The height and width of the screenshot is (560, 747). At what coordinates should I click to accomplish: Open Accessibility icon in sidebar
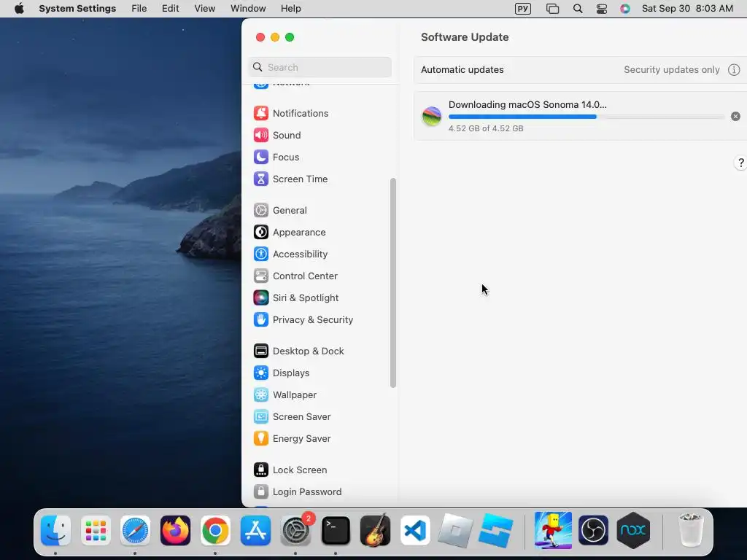click(x=260, y=254)
